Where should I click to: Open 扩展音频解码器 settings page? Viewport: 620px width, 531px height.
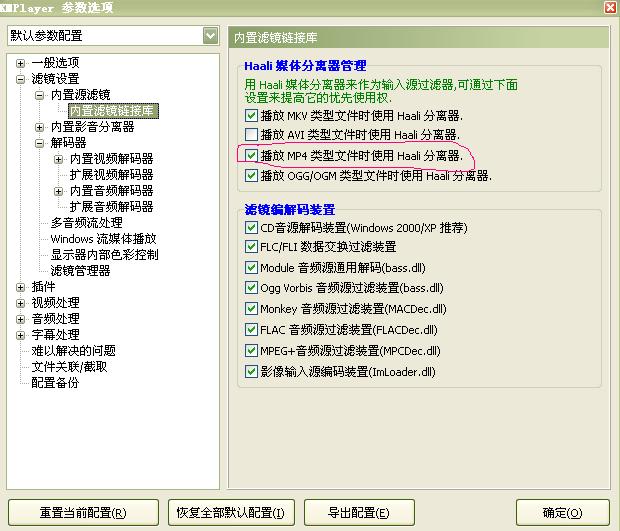112,207
